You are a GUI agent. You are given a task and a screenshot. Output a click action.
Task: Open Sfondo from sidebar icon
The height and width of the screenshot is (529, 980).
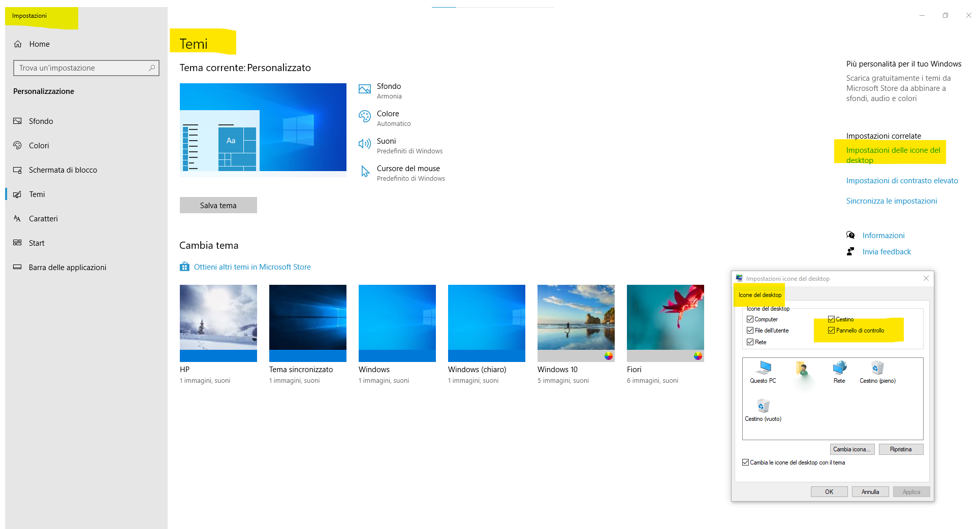[17, 121]
